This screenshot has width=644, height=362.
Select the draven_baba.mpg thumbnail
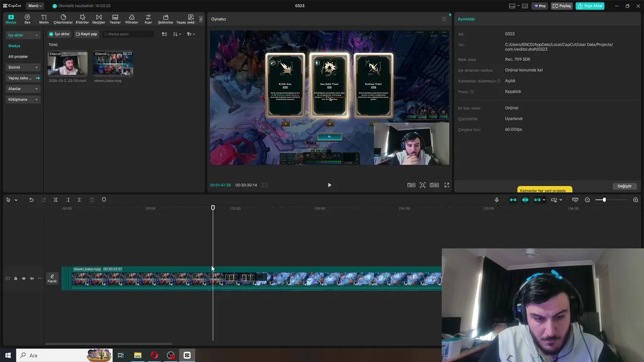pos(113,63)
